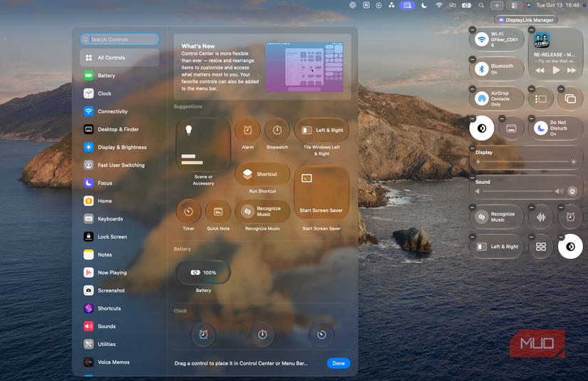Remove the Wi-Fi control with minus badge
This screenshot has width=588, height=381.
coord(473,30)
